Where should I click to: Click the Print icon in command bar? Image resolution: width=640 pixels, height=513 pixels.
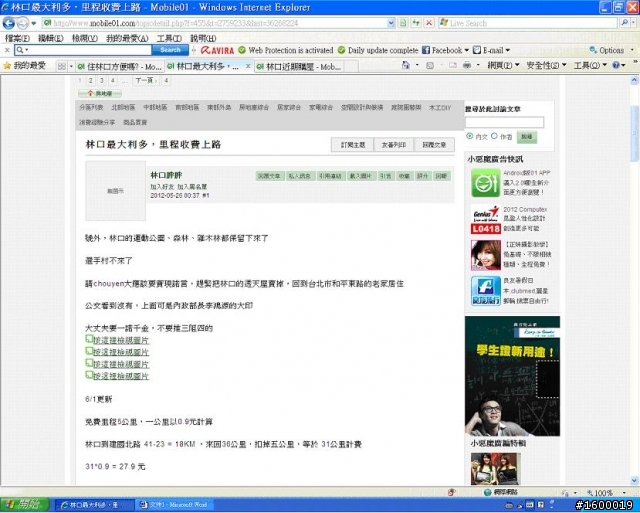point(467,65)
